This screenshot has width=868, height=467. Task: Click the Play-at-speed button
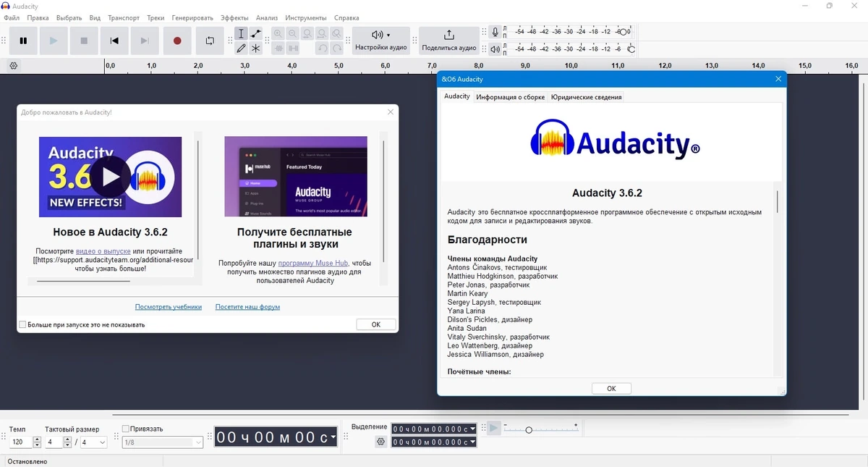(x=494, y=429)
